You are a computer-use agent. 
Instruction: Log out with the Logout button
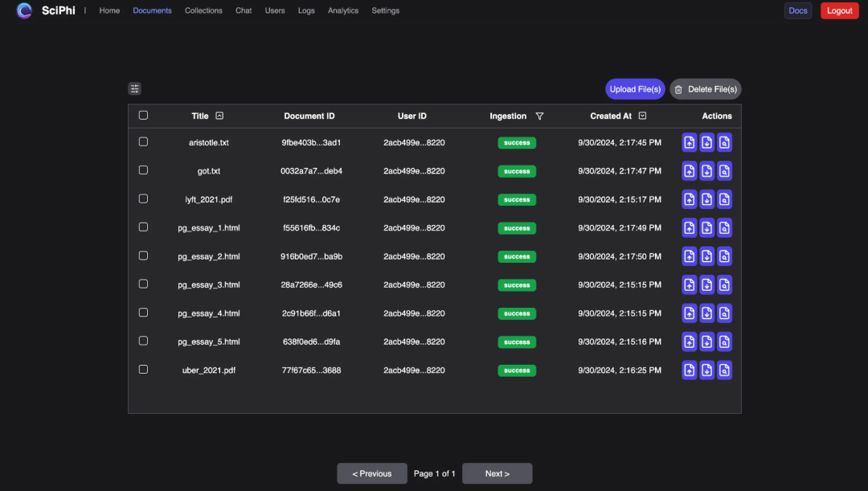pos(840,10)
